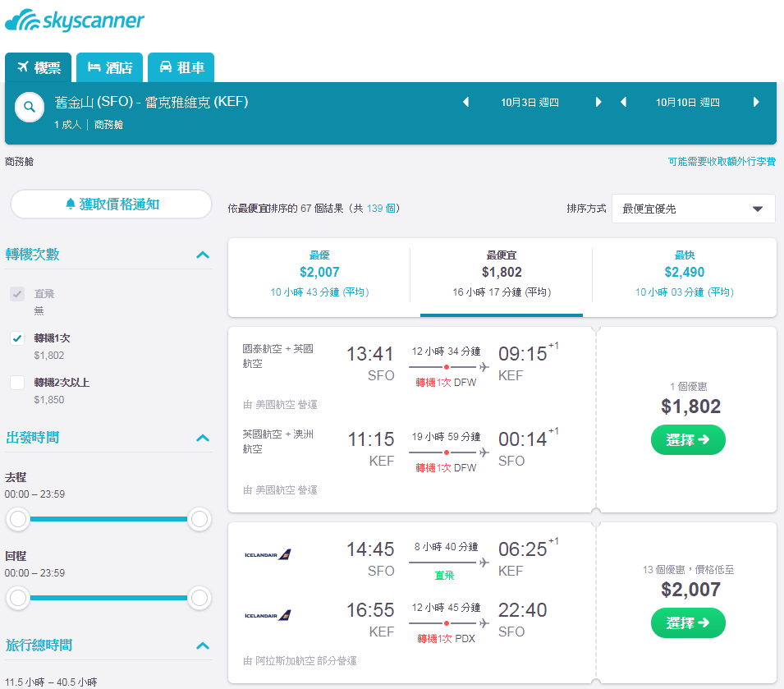Switch to the 機票 flights tab
Viewport: 784px width, 689px height.
pos(38,67)
